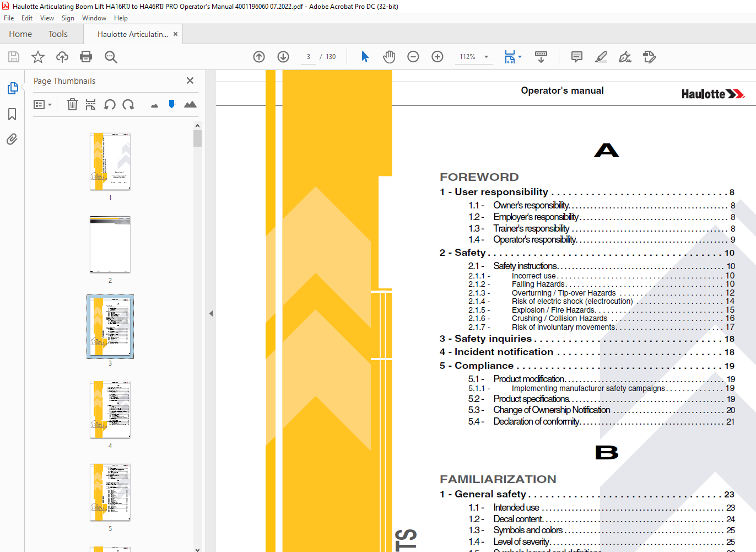756x552 pixels.
Task: Click the thumbnails scrollbar up arrow
Action: coord(198,126)
